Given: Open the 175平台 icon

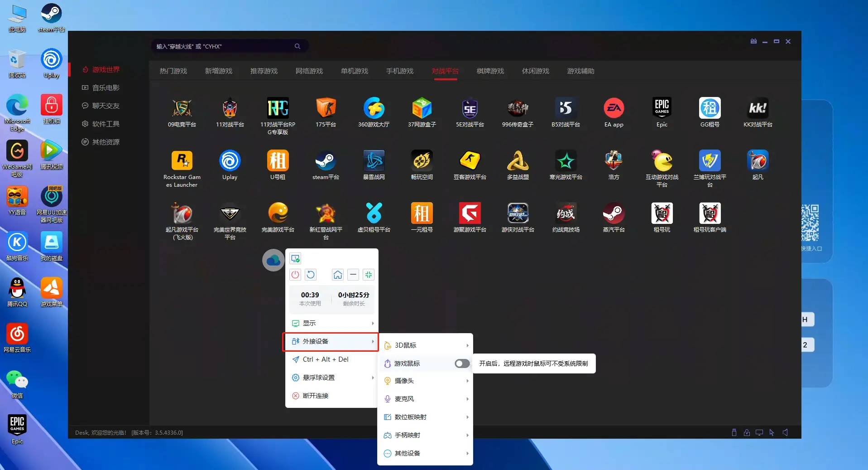Looking at the screenshot, I should pyautogui.click(x=326, y=112).
